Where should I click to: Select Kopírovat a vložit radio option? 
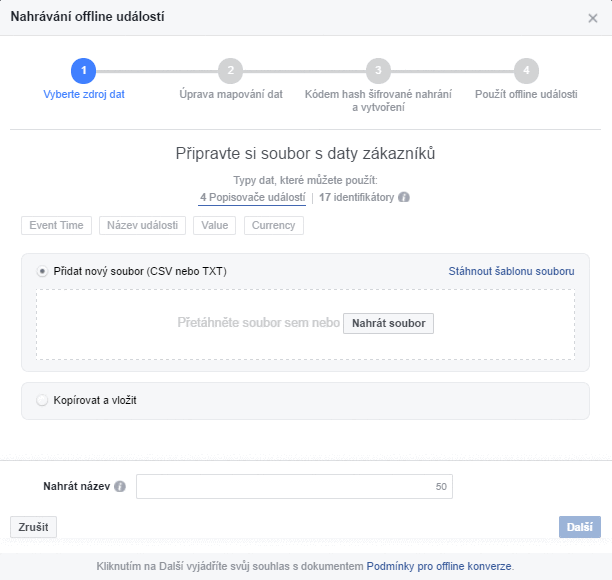(x=42, y=400)
